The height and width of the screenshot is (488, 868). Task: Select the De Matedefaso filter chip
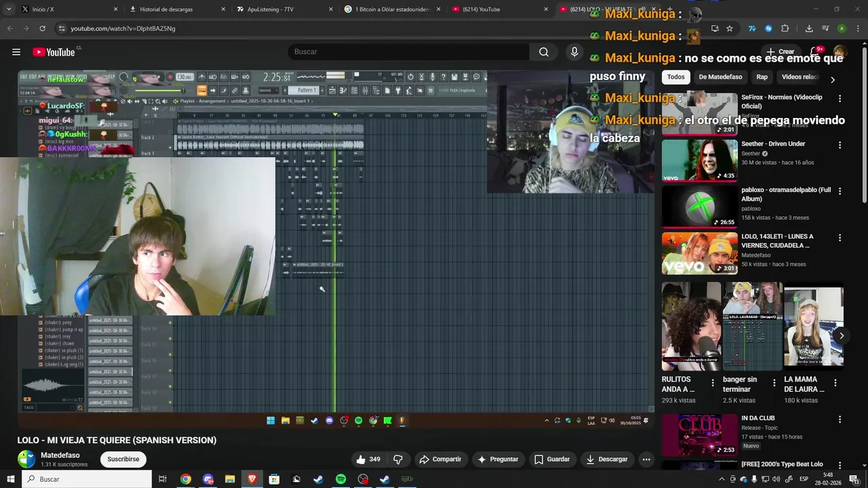pos(720,77)
